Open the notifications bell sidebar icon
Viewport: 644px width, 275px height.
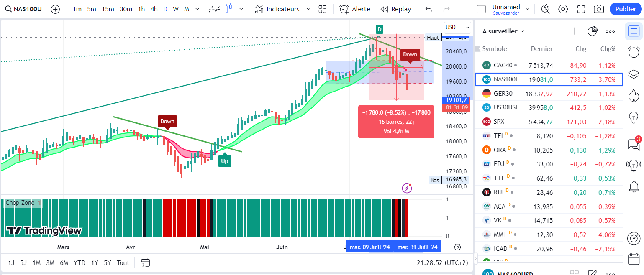(634, 186)
